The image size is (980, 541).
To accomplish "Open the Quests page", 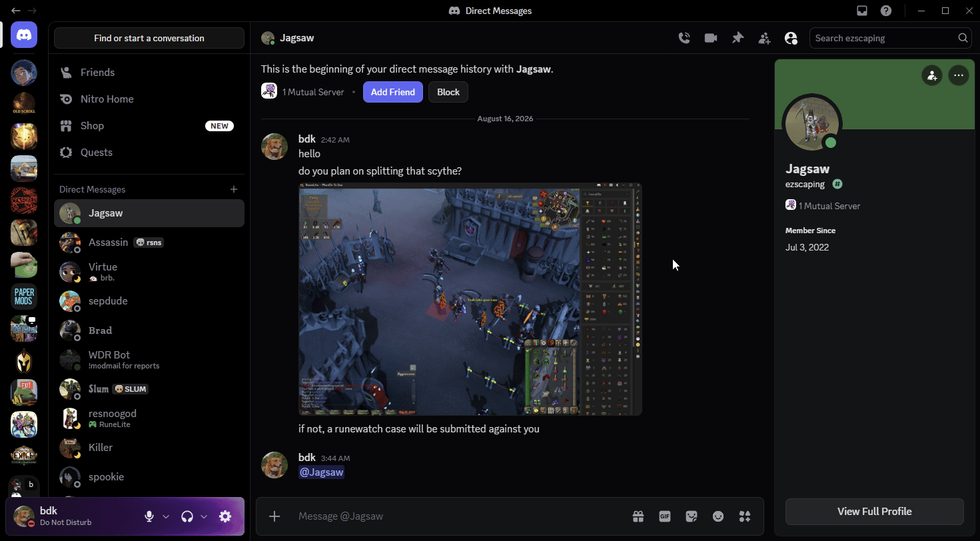I will pos(149,152).
